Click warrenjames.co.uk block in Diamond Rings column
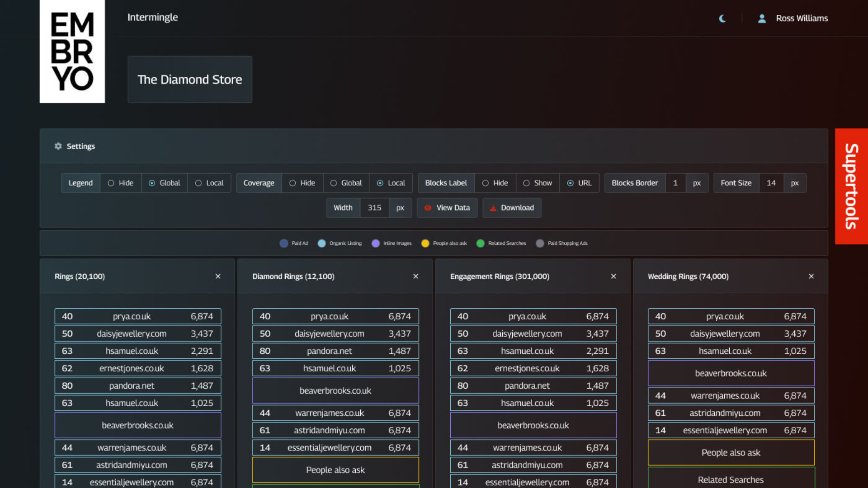The image size is (868, 488). (x=335, y=413)
